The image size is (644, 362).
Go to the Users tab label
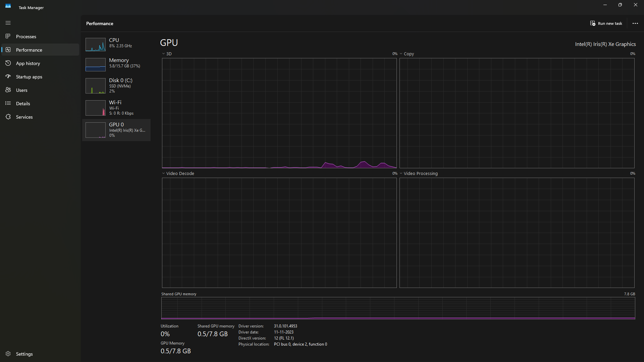[22, 90]
